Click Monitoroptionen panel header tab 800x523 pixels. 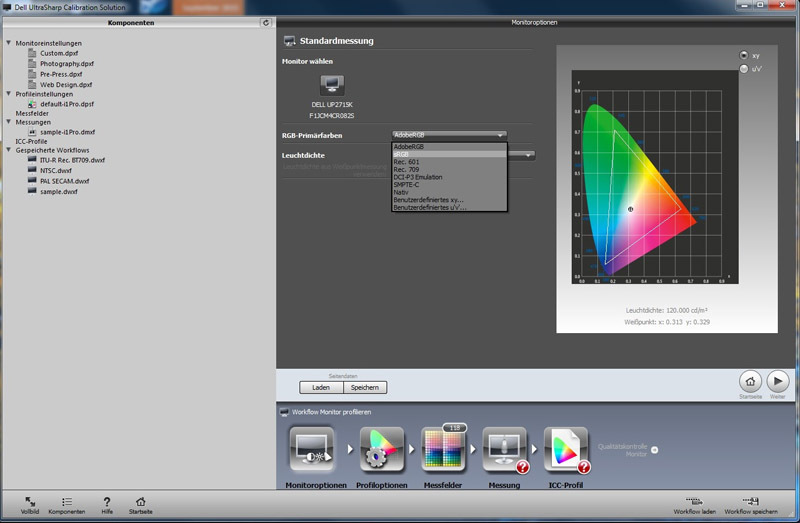click(534, 22)
